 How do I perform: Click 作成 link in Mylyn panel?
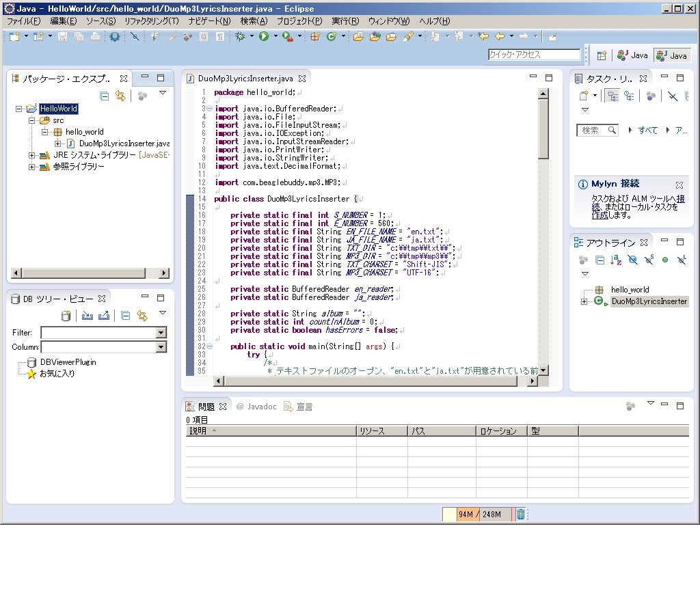[x=600, y=215]
